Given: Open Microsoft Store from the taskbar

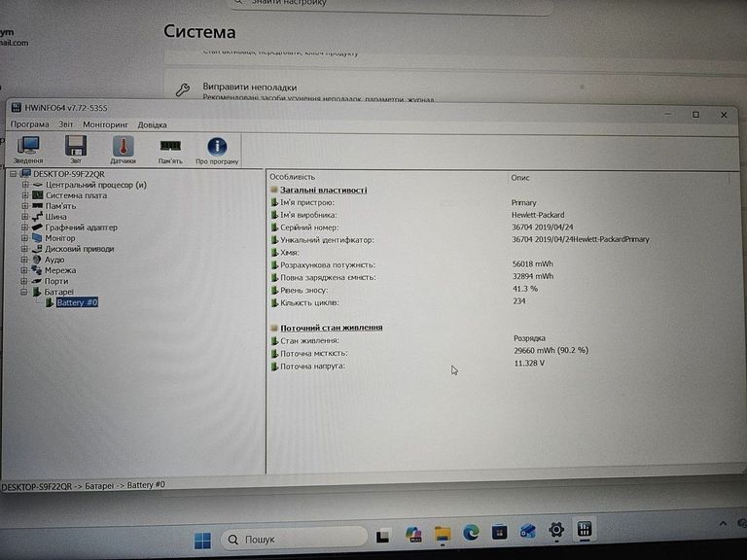Looking at the screenshot, I should click(499, 531).
